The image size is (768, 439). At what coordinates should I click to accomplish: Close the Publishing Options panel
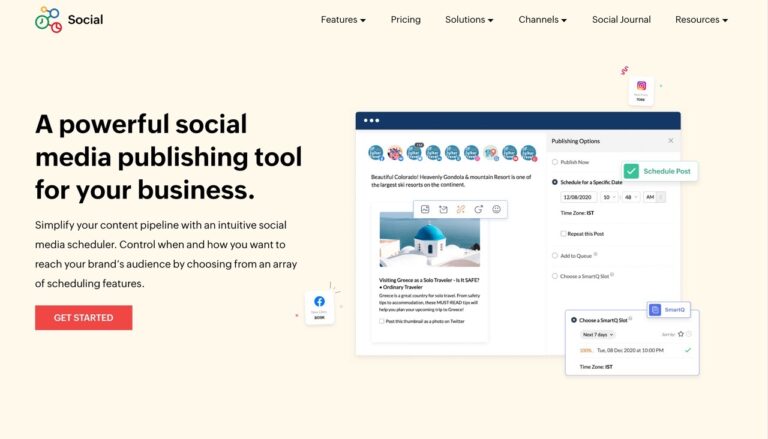[x=671, y=141]
